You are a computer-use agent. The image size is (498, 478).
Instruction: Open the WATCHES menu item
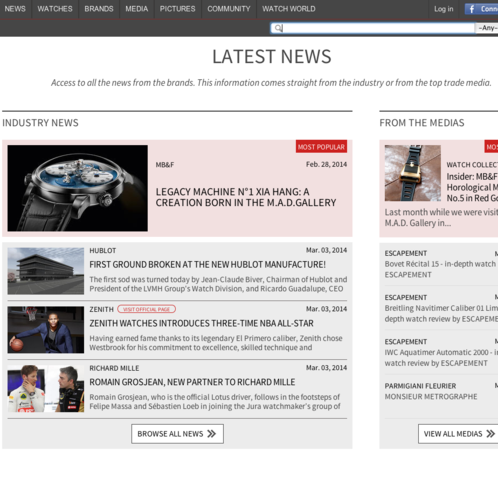coord(55,9)
